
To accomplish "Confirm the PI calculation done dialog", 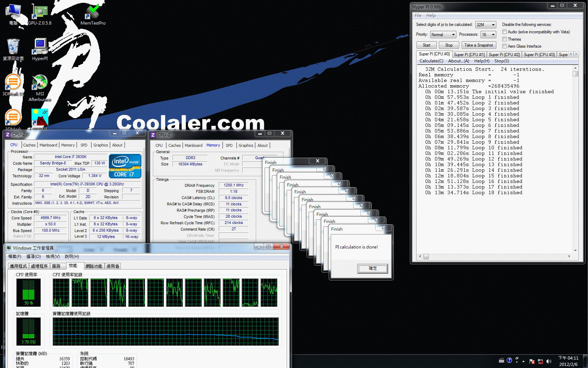I will 373,268.
